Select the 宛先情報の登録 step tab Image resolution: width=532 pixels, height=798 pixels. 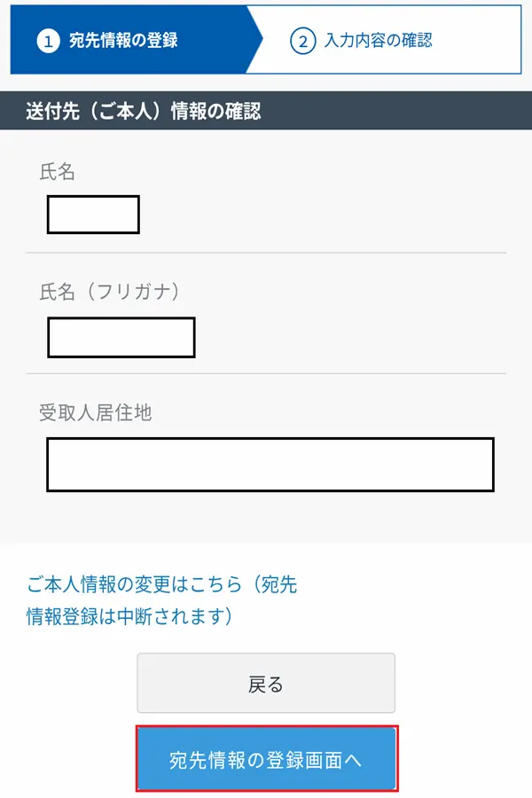[x=123, y=42]
